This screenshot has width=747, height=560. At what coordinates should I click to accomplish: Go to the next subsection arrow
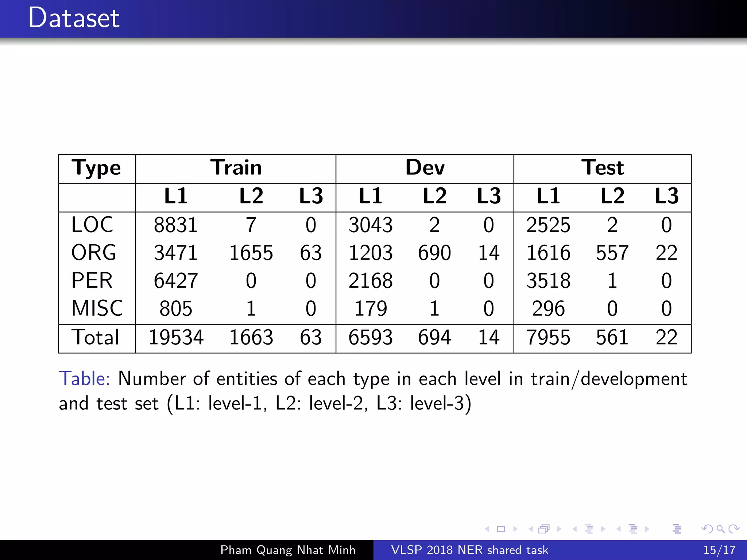tap(603, 529)
